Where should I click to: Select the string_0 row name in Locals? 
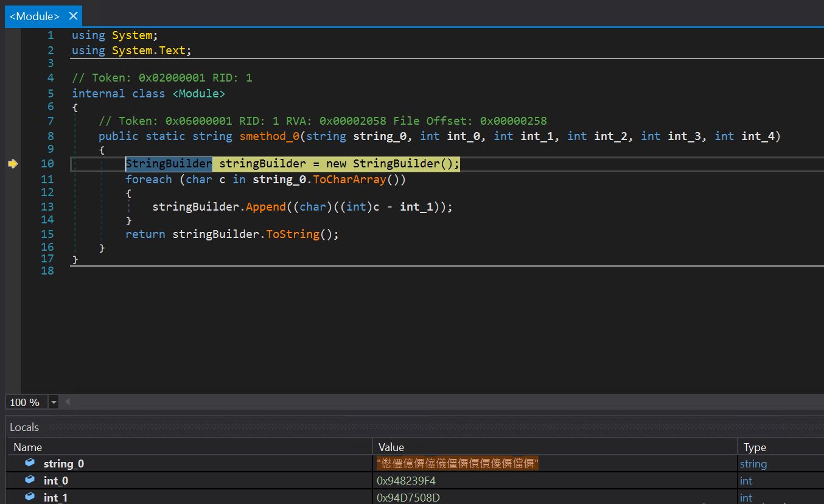[64, 464]
